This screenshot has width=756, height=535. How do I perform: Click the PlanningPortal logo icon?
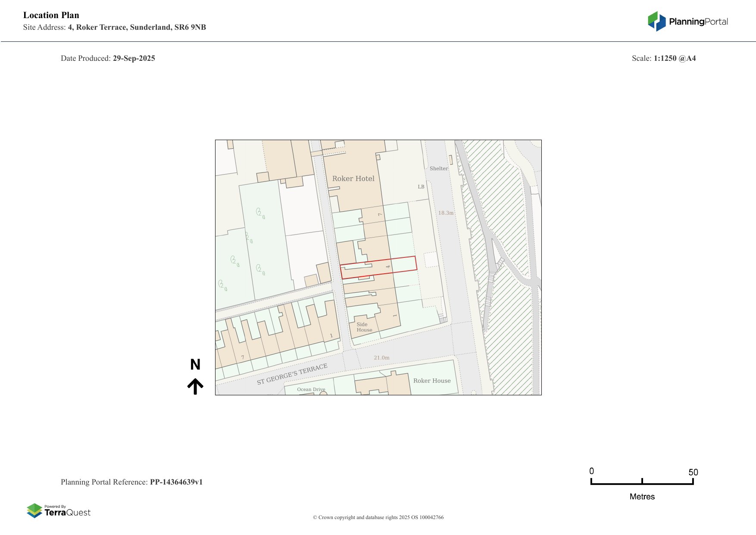[x=656, y=22]
